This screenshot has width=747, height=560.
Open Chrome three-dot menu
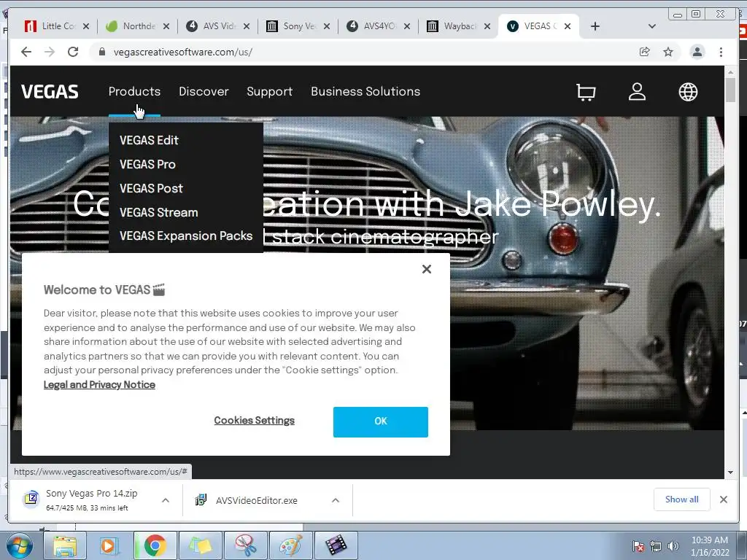pyautogui.click(x=721, y=52)
